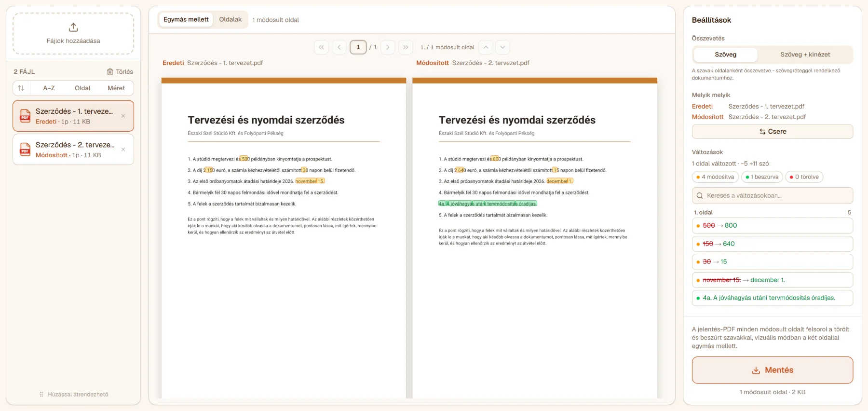Click the PDF icon of the Eredeti file
Image resolution: width=868 pixels, height=411 pixels.
click(25, 116)
